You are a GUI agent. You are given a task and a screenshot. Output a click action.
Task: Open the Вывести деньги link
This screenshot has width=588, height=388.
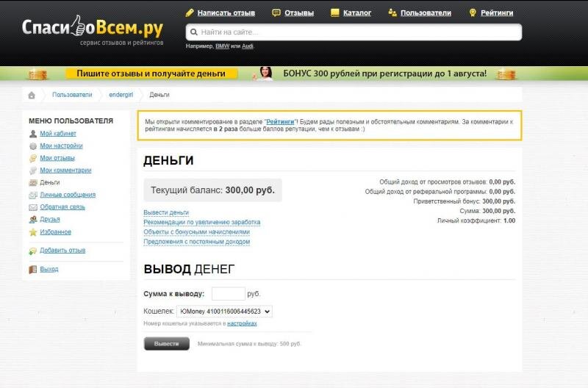166,212
